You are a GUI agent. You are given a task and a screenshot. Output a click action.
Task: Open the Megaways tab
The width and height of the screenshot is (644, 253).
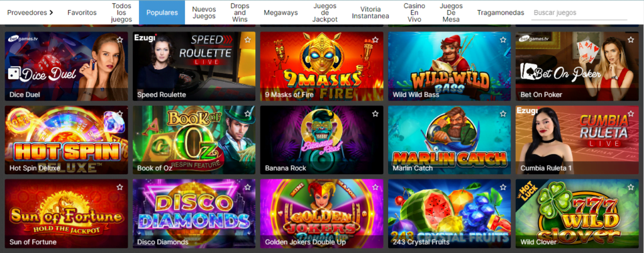coord(280,13)
